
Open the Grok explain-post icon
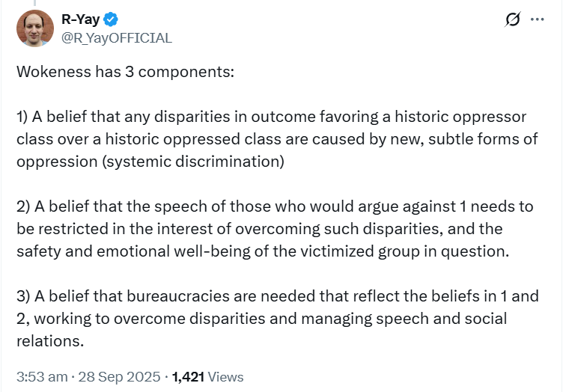[x=513, y=19]
